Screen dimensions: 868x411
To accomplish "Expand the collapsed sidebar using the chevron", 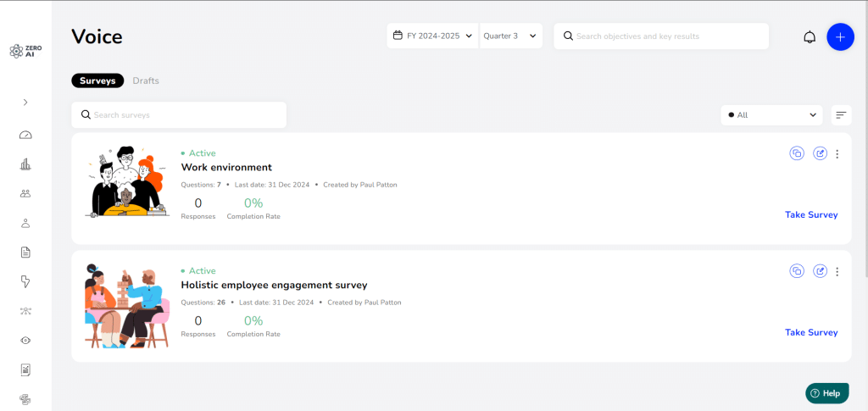I will pos(25,103).
